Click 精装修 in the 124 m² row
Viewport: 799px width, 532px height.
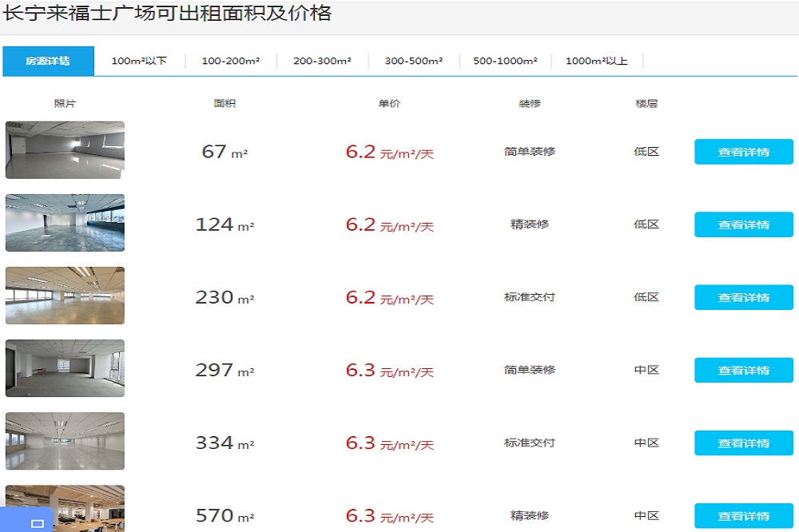click(530, 224)
